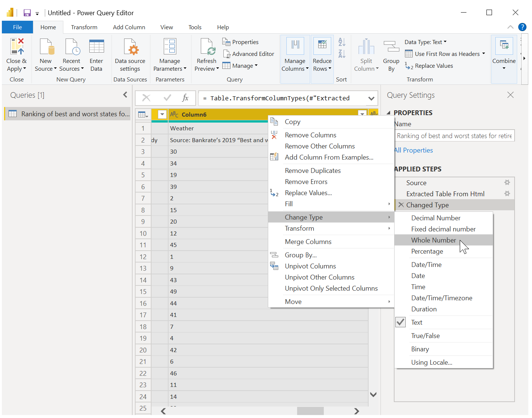Confirm the formula with the checkmark icon
The image size is (532, 418).
coord(167,98)
